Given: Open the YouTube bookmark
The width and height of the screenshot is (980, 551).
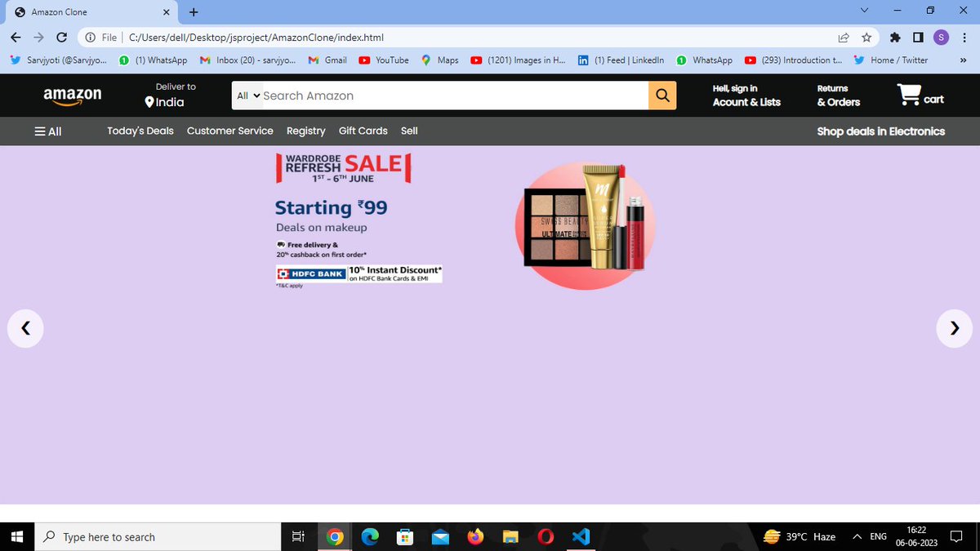Looking at the screenshot, I should [383, 60].
